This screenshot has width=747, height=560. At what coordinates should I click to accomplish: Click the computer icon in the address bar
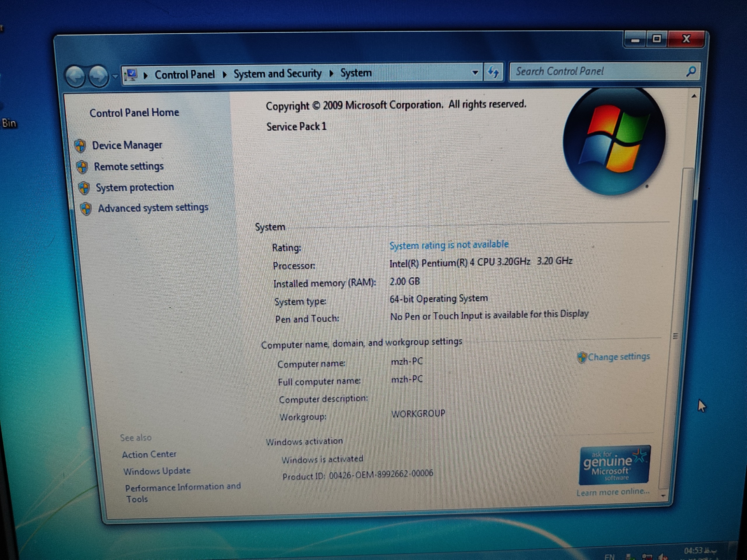[131, 75]
